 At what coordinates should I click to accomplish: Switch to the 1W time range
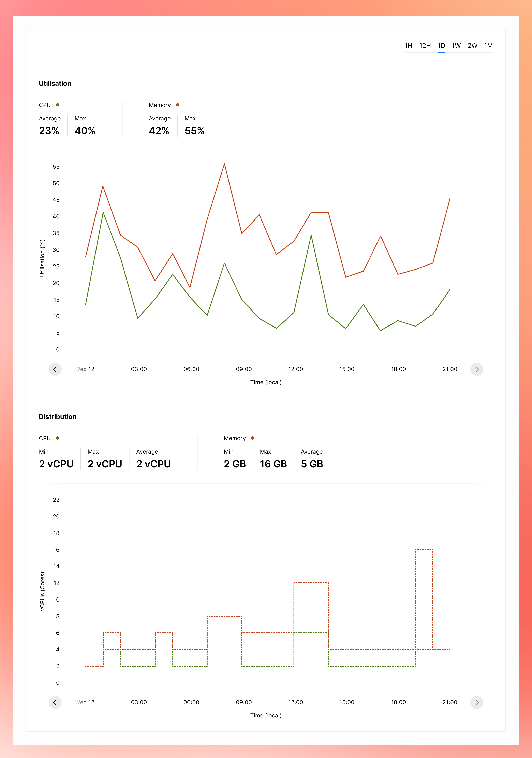pos(456,46)
